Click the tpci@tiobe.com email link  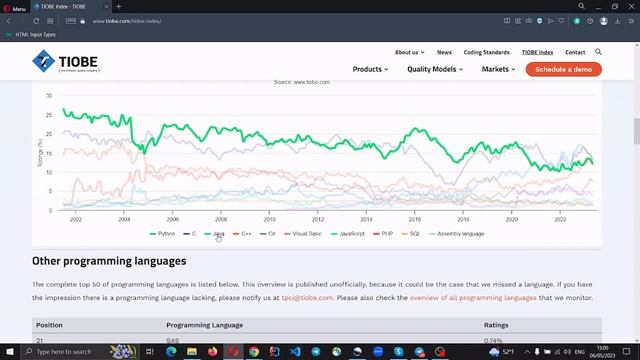(x=307, y=298)
